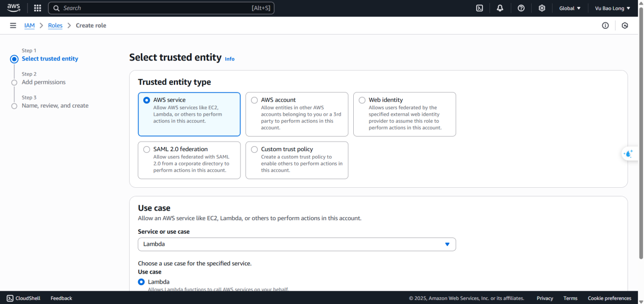This screenshot has height=304, width=644.
Task: Choose SAML 2.0 federation radio option
Action: pyautogui.click(x=146, y=149)
